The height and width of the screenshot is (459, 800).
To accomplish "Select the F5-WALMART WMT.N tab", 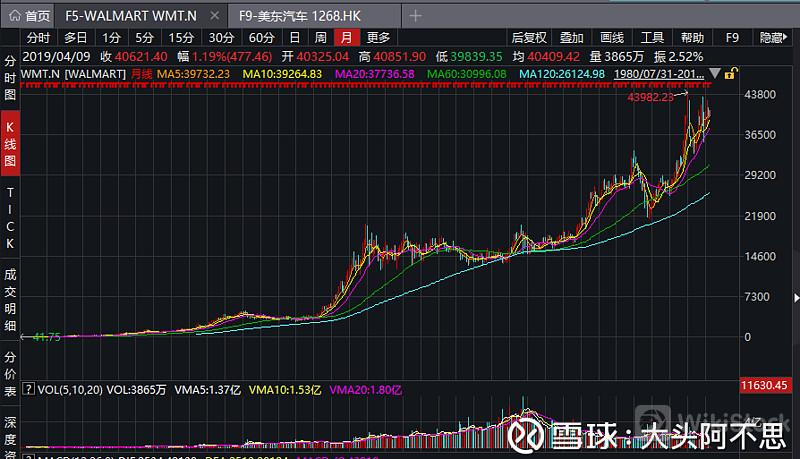I will tap(137, 16).
